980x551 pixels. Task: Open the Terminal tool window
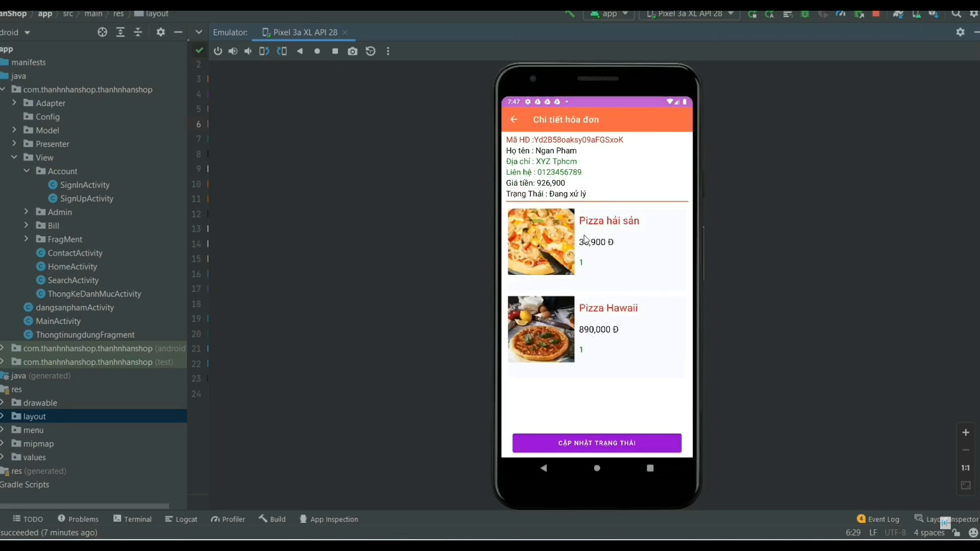(x=133, y=519)
